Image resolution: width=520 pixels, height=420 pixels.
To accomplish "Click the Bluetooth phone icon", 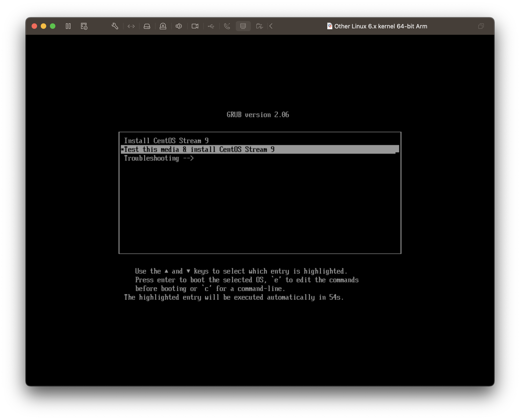I will click(x=227, y=26).
